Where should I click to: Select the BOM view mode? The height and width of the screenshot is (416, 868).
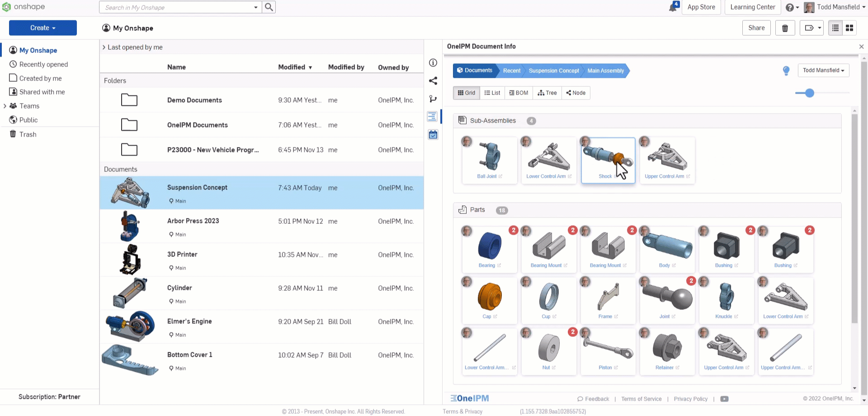tap(519, 93)
